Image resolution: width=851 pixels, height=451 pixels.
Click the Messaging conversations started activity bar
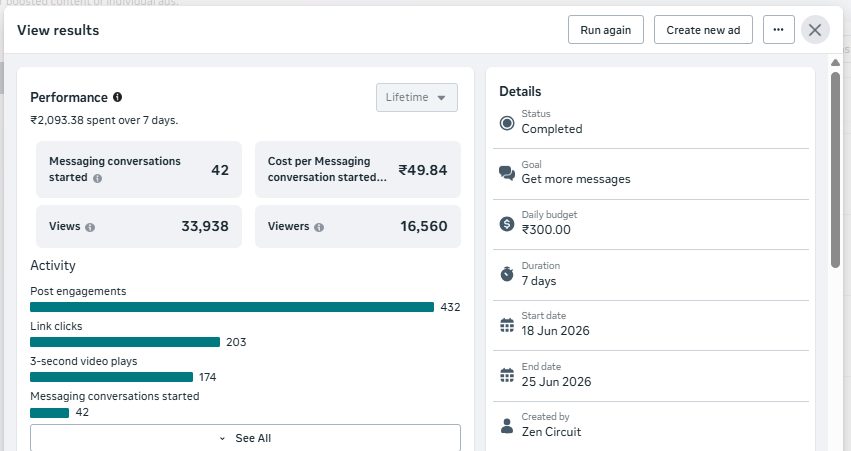coord(49,412)
